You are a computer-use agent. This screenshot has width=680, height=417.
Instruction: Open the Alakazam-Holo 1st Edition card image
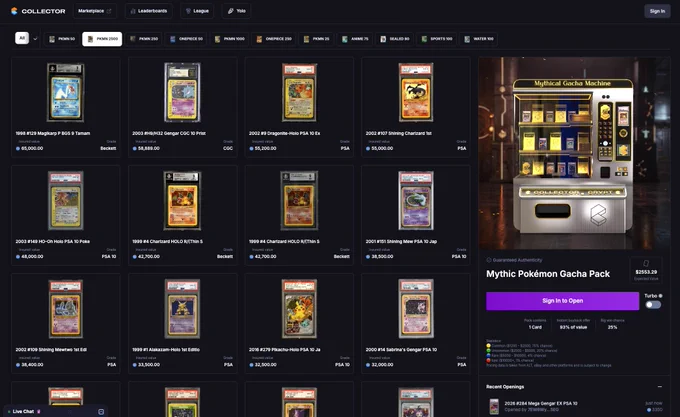click(182, 309)
